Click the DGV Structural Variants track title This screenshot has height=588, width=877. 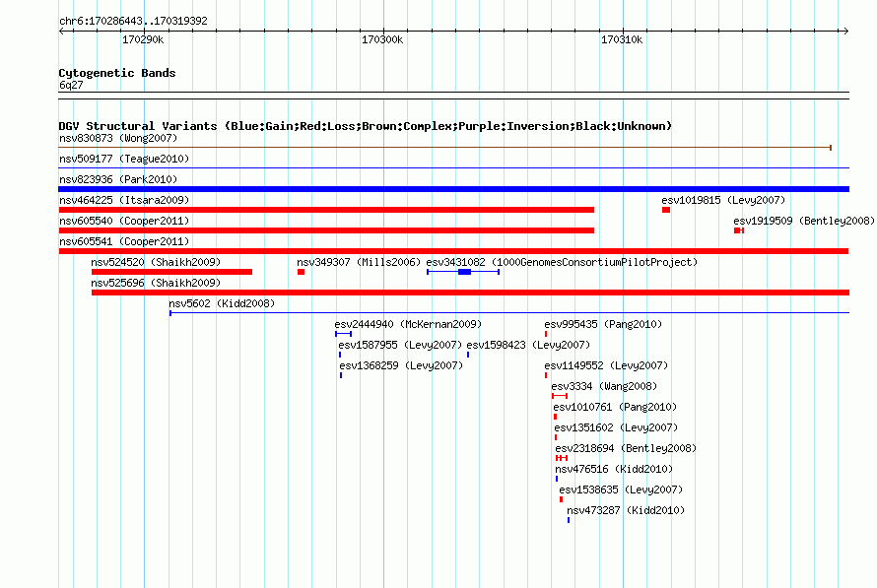(366, 126)
